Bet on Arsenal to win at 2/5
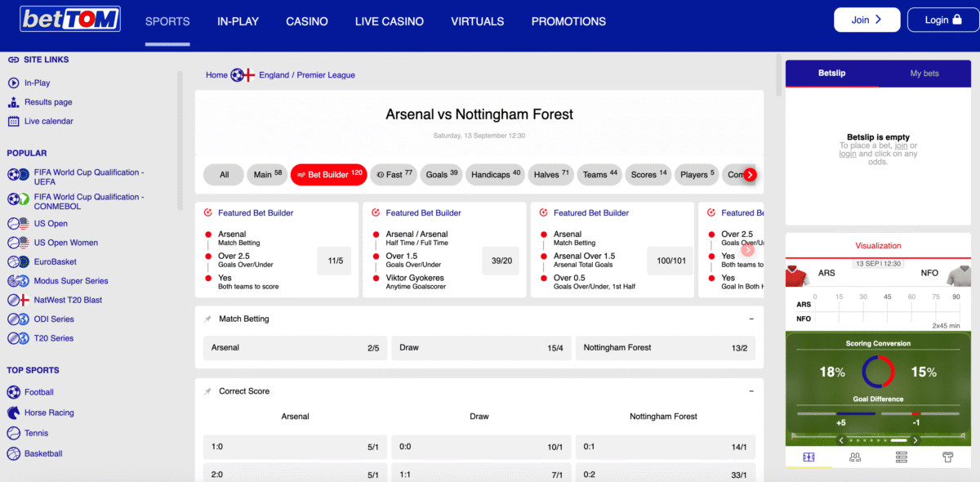 tap(295, 348)
